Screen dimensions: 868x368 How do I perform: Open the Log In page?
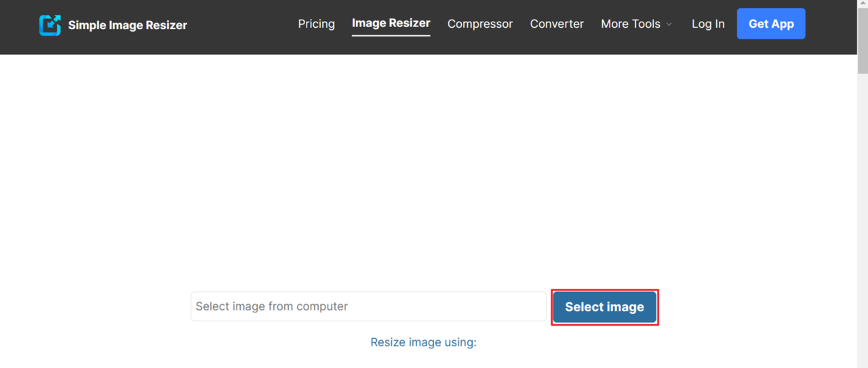708,24
